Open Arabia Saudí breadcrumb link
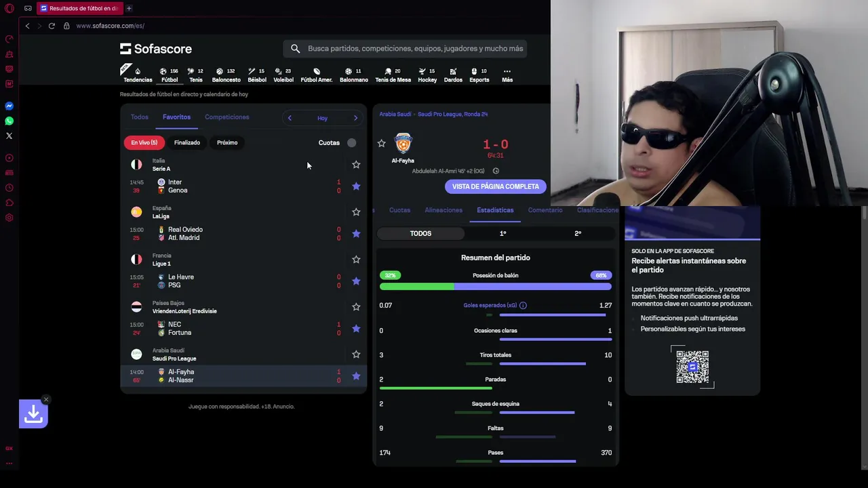 tap(395, 114)
